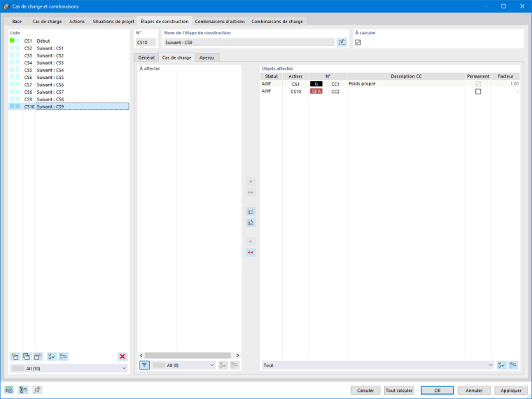The image size is (532, 399).
Task: Confirm with the OK button
Action: pos(437,391)
